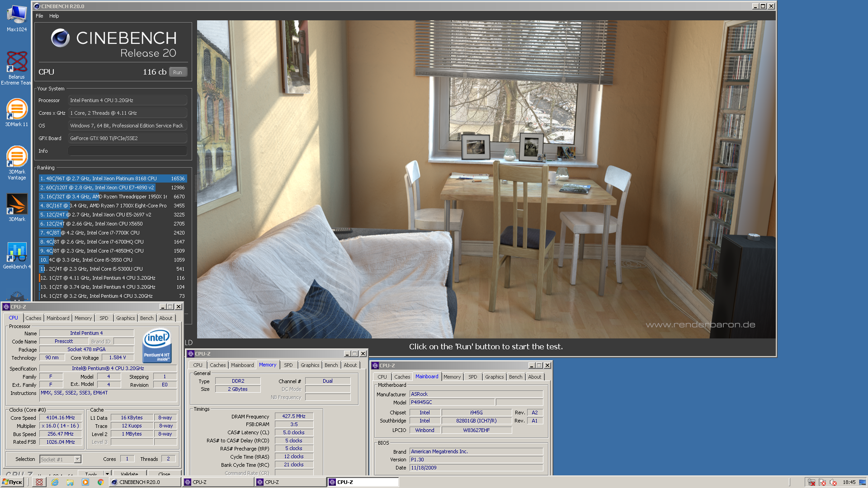Open the Help menu in Cinebench

point(54,16)
